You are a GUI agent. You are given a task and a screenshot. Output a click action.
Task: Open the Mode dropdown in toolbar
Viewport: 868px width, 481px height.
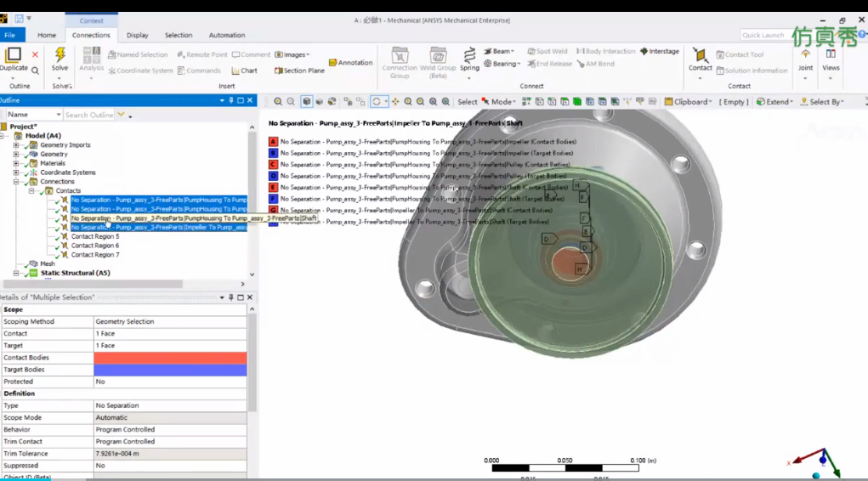click(499, 102)
